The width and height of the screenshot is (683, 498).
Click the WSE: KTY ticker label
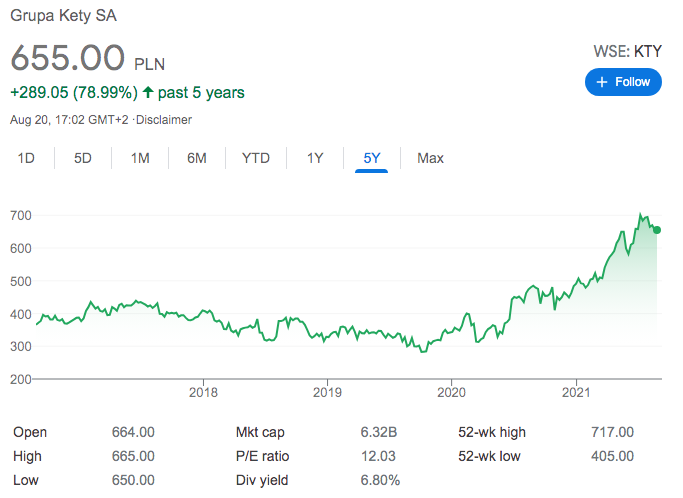tap(627, 51)
